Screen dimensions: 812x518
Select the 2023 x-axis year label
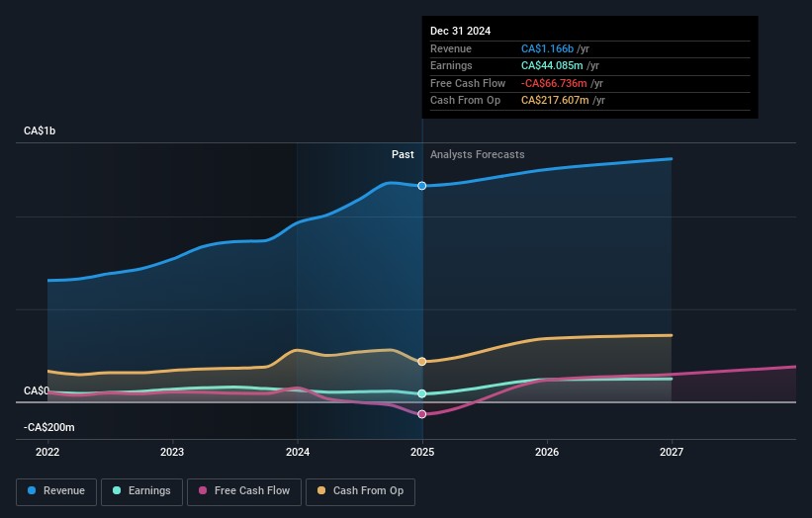[x=172, y=453]
